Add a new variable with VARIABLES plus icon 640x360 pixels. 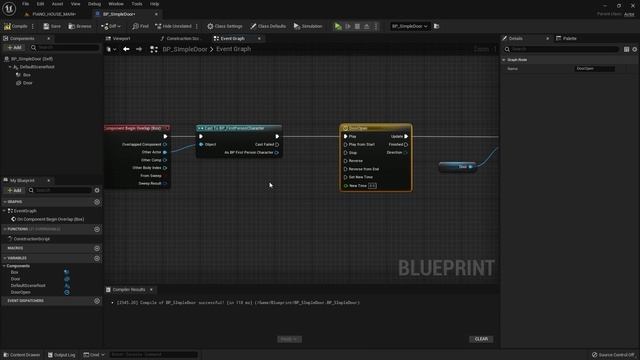click(97, 258)
